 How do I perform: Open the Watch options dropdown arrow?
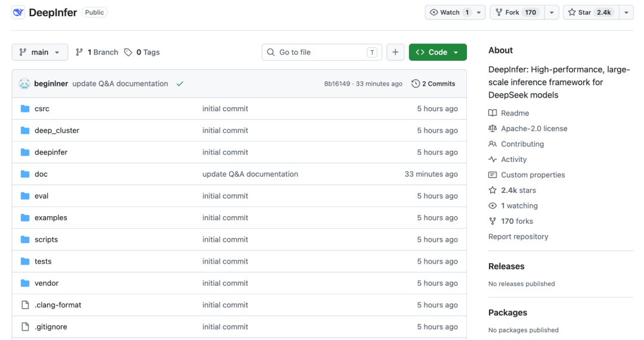coord(479,13)
